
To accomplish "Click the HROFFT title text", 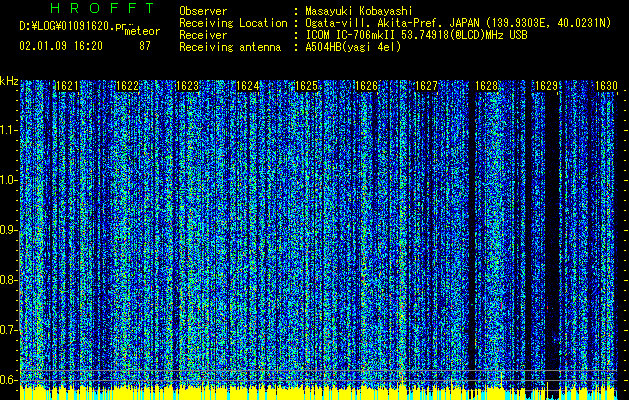I will pos(102,8).
